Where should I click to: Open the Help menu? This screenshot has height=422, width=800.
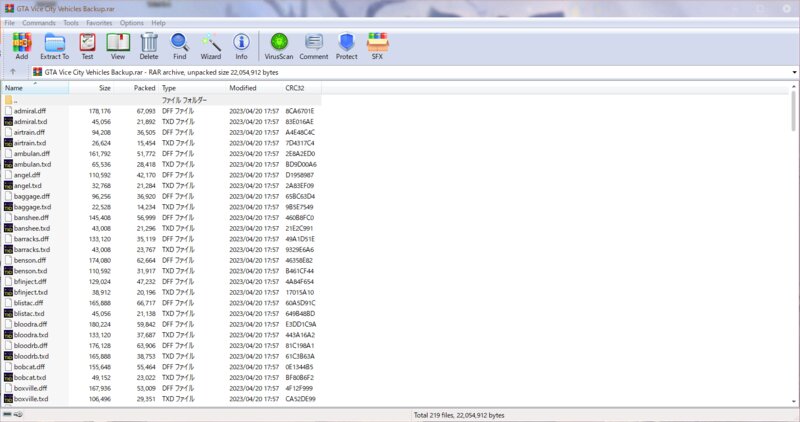158,23
